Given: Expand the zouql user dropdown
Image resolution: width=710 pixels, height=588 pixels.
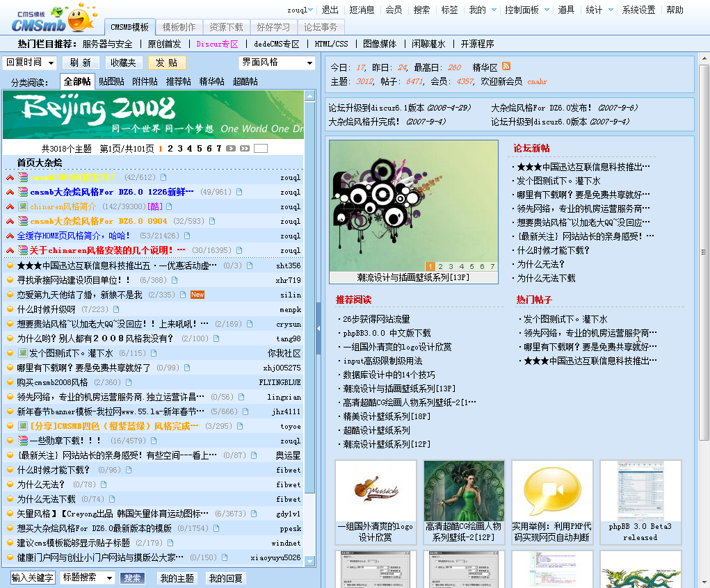Looking at the screenshot, I should click(311, 10).
